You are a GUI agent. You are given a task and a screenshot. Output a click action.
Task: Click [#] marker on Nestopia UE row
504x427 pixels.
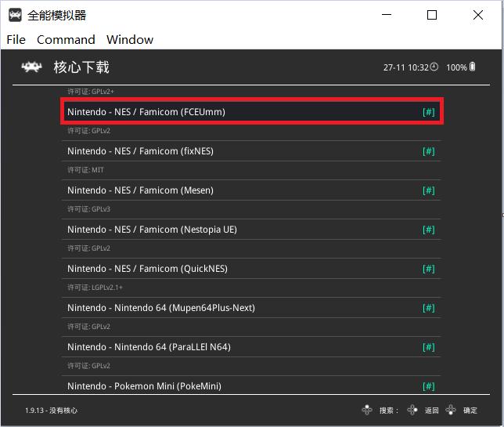tap(428, 230)
